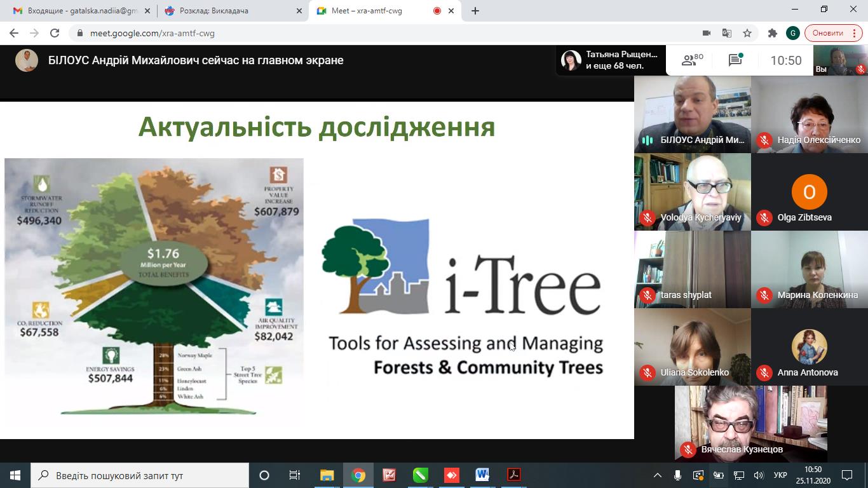Open the volume control in system tray
868x488 pixels.
pyautogui.click(x=758, y=475)
